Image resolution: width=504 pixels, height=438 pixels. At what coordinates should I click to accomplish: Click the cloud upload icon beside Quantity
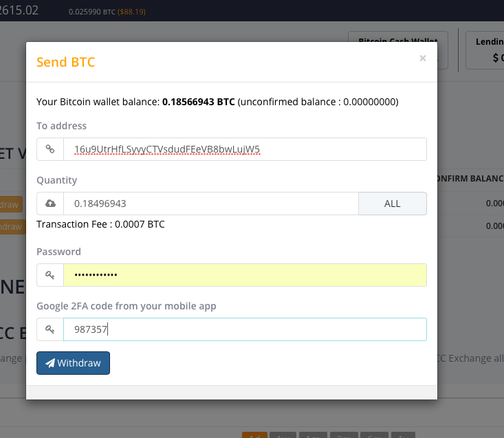point(50,204)
